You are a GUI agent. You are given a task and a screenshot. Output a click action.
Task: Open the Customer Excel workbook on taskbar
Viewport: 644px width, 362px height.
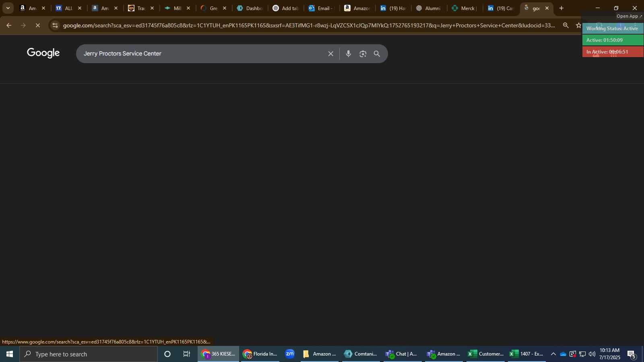485,354
